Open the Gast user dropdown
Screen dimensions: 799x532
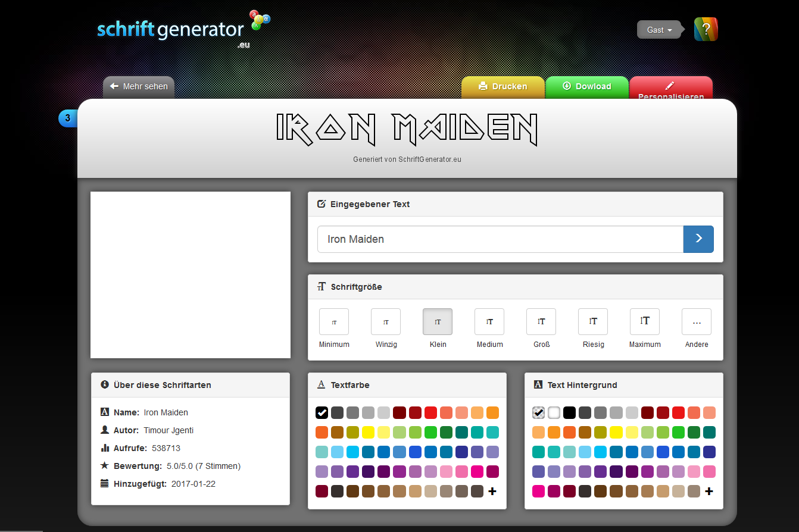(x=659, y=30)
